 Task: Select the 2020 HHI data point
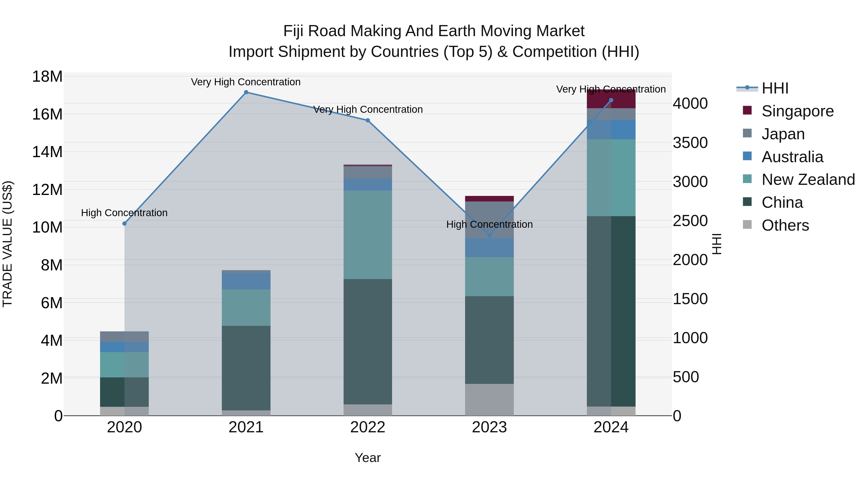pos(124,224)
